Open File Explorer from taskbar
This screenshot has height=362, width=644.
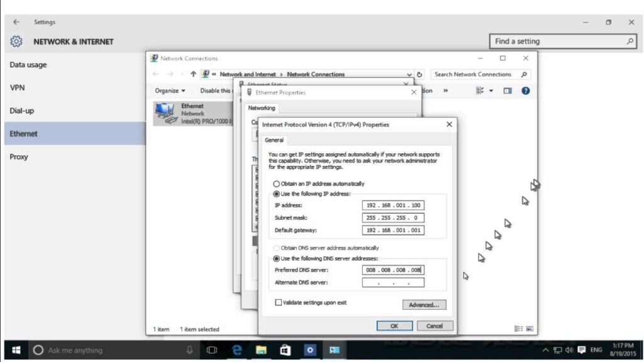click(261, 350)
